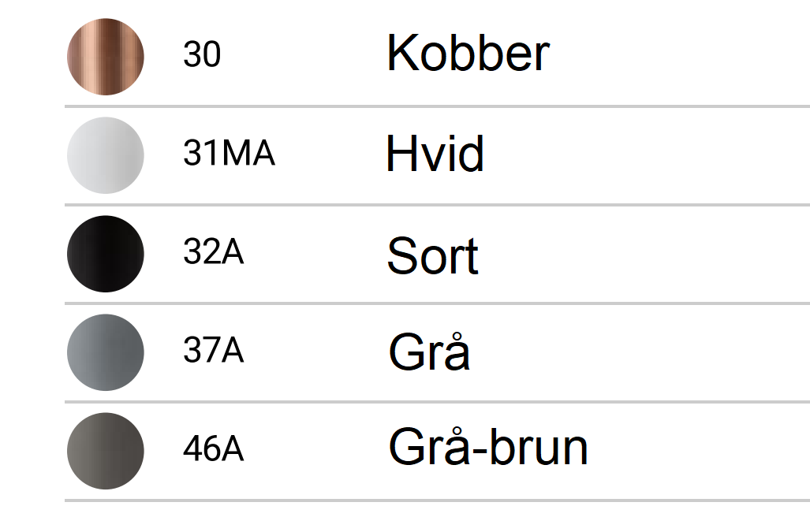Click the Grå color name
The width and height of the screenshot is (810, 532).
pyautogui.click(x=429, y=352)
